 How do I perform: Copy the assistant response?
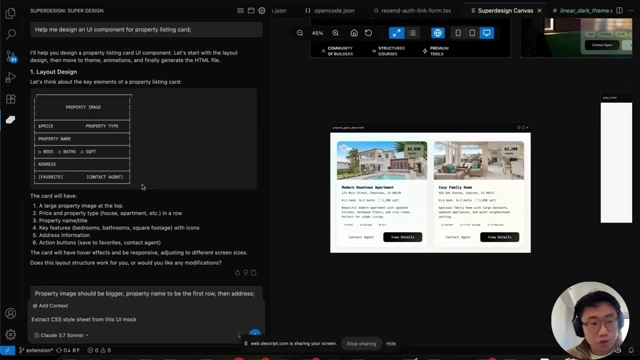click(x=253, y=273)
